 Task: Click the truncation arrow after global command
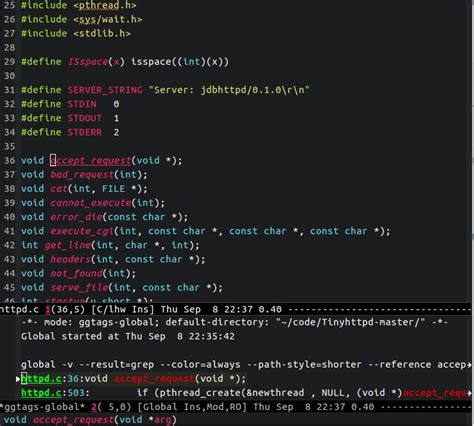click(x=470, y=365)
